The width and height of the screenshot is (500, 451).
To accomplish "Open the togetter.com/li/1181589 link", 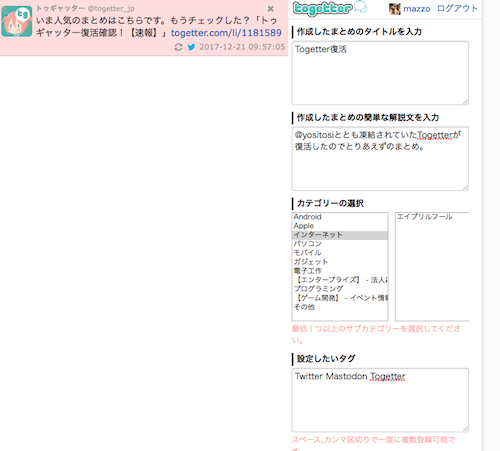I will [x=226, y=33].
